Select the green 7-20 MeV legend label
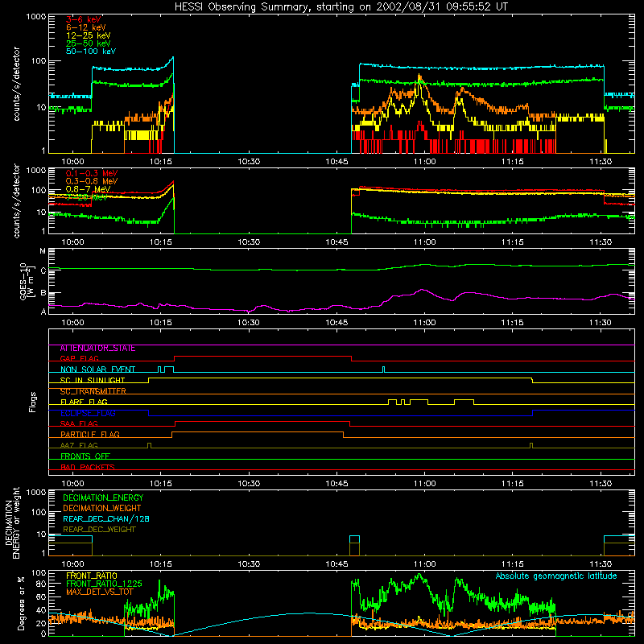Viewport: 644px width, 644px height. click(87, 197)
